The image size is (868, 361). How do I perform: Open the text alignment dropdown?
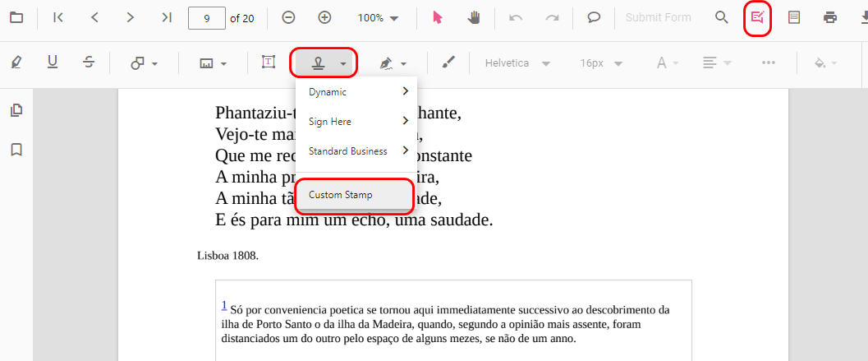pyautogui.click(x=717, y=63)
